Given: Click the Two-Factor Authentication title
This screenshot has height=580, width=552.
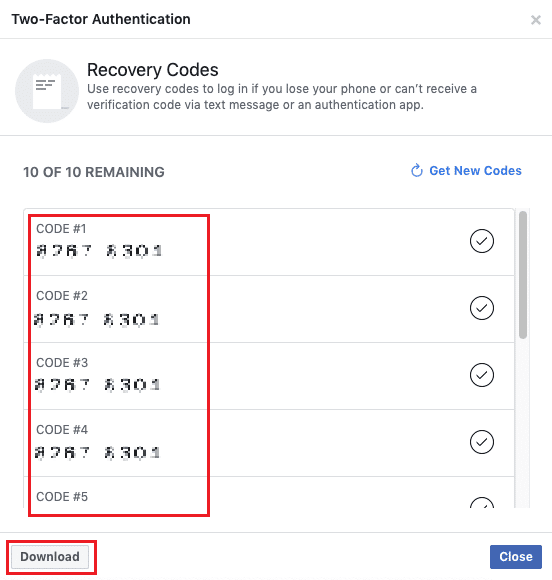Looking at the screenshot, I should (x=101, y=19).
